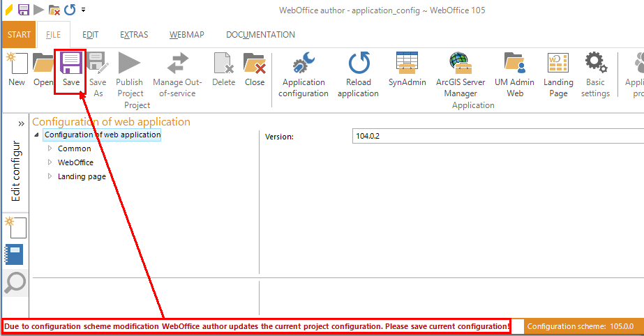
Task: Click quick access save icon in title bar
Action: coord(24,10)
